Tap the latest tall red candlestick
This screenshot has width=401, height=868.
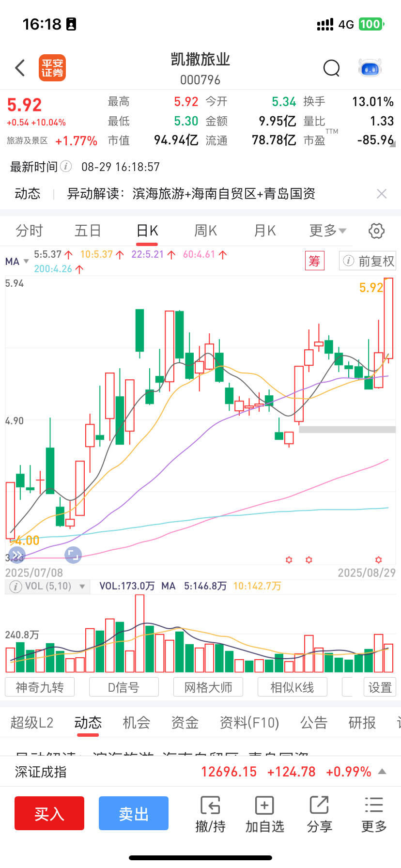(x=388, y=318)
